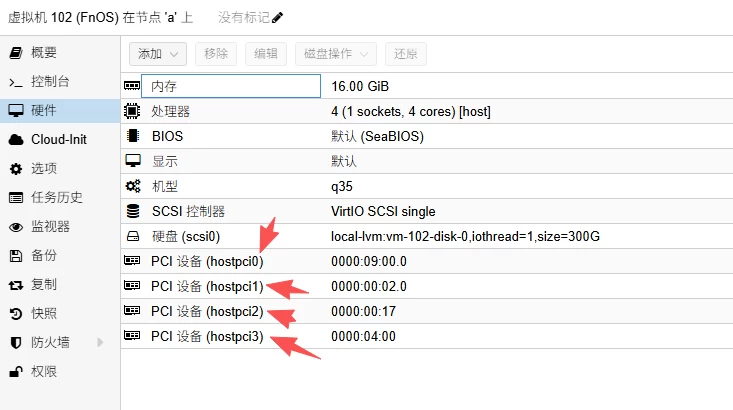Click the 防火墙 shield icon

(16, 343)
